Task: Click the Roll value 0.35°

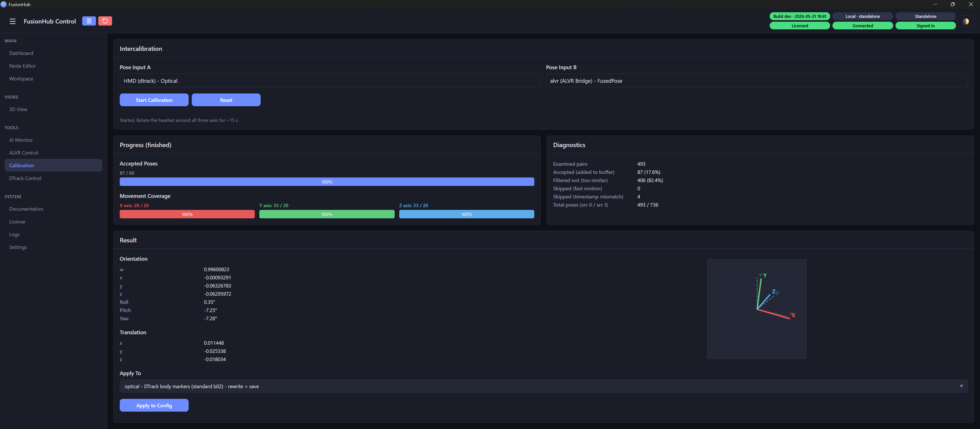Action: point(209,302)
